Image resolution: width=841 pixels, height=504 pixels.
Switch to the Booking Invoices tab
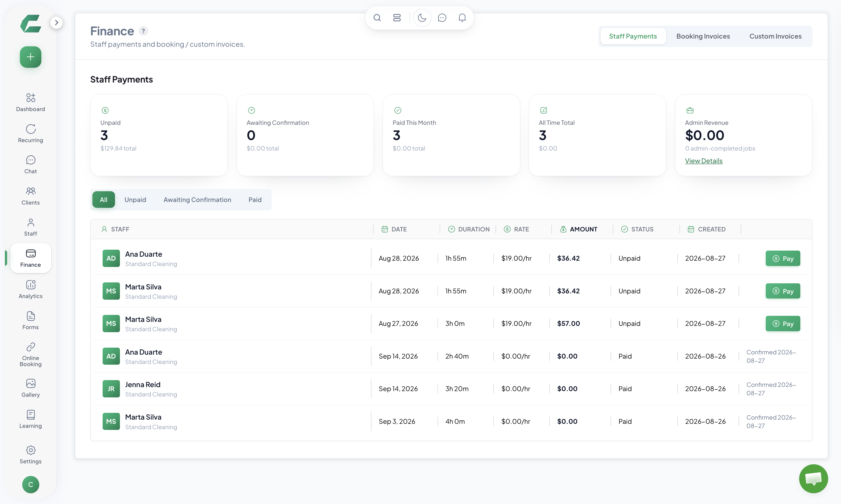click(x=703, y=36)
